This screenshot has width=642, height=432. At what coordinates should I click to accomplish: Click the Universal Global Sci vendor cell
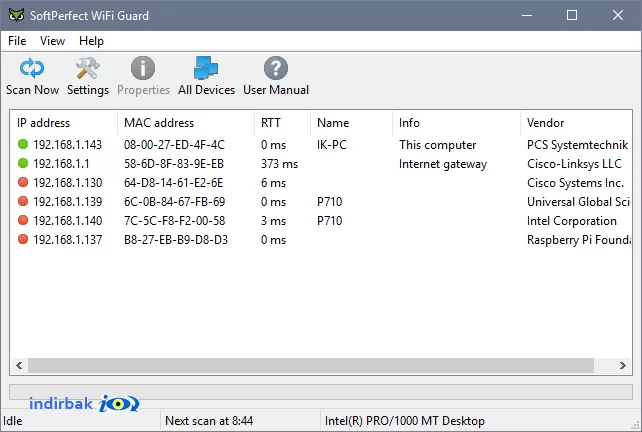pos(578,202)
